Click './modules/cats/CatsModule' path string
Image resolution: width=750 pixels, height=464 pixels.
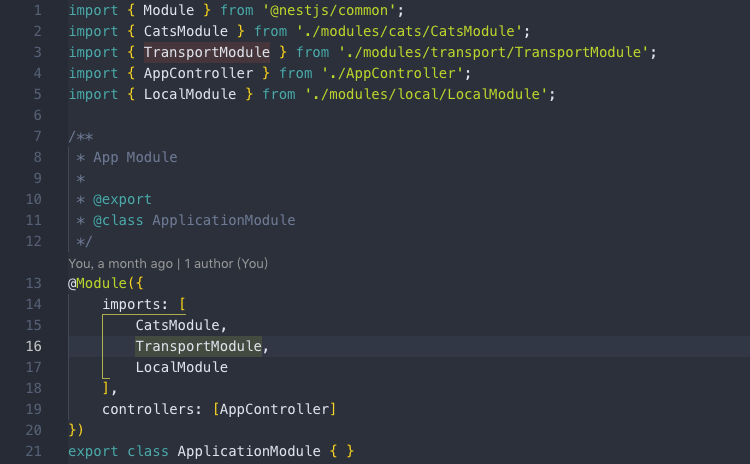coord(409,32)
